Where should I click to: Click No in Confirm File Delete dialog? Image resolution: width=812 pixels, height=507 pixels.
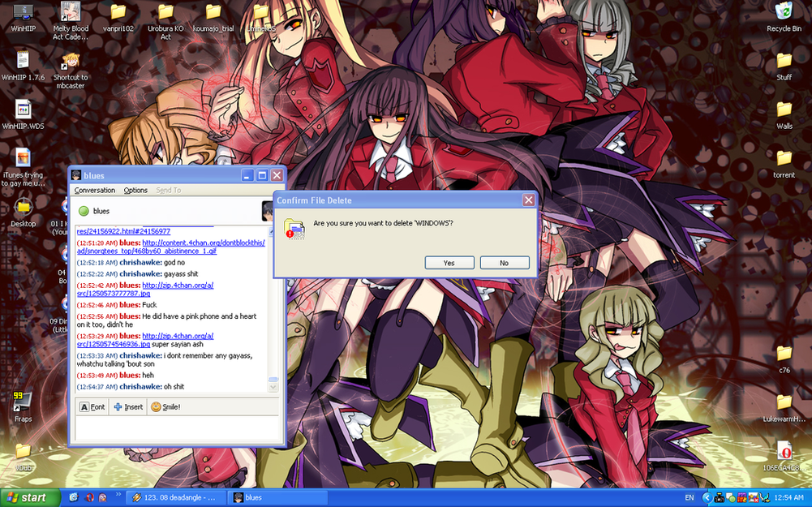tap(505, 263)
